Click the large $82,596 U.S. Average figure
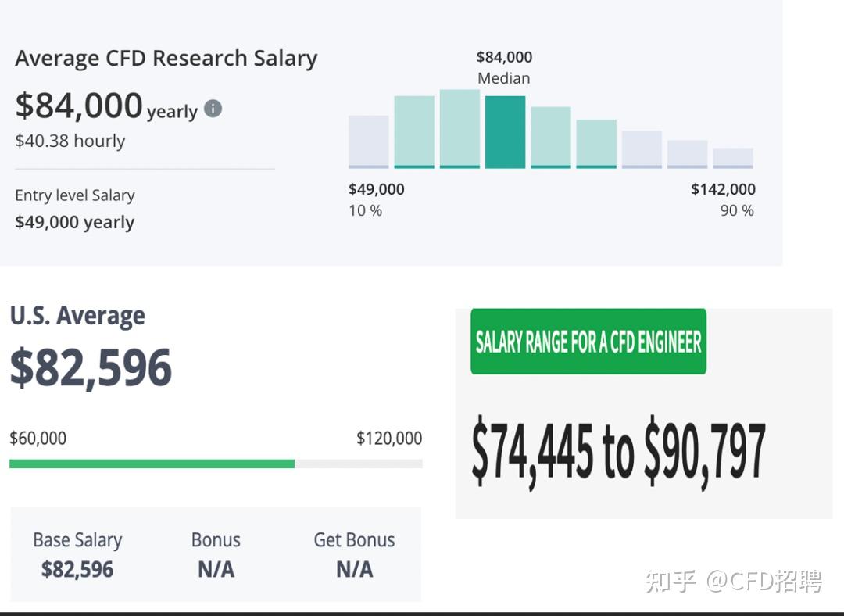This screenshot has width=844, height=616. pyautogui.click(x=91, y=368)
